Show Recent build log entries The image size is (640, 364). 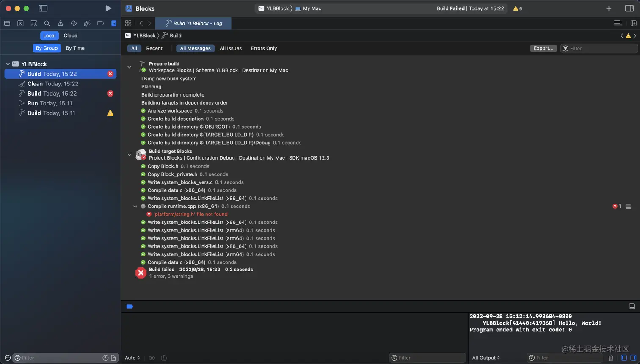click(x=154, y=48)
